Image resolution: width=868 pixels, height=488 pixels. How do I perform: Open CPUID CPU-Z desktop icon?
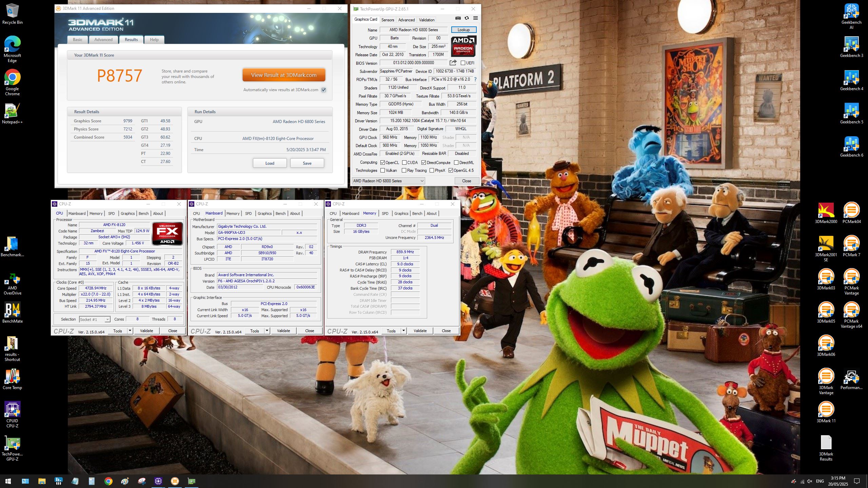[13, 414]
